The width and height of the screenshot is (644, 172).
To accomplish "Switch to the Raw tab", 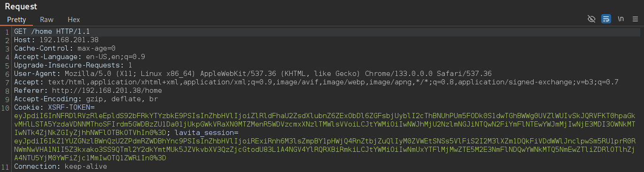I will tap(47, 20).
